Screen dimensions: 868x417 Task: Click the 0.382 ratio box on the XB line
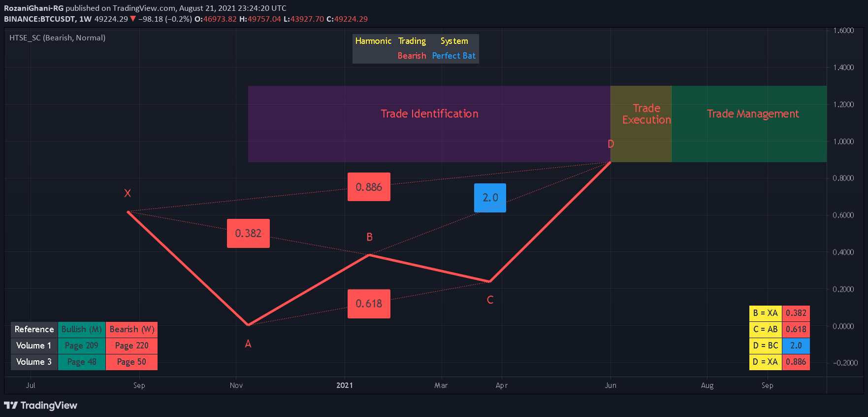click(x=248, y=233)
